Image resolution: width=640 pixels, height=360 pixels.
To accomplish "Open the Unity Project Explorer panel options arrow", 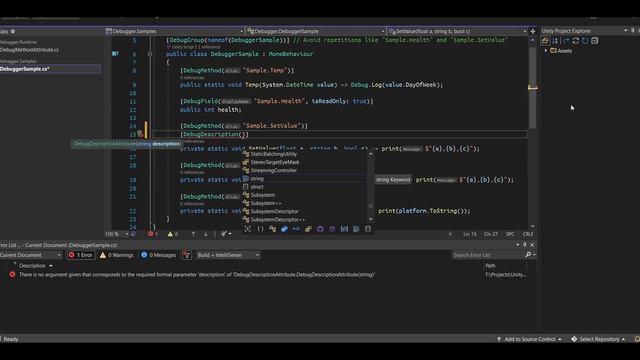I will tap(626, 31).
